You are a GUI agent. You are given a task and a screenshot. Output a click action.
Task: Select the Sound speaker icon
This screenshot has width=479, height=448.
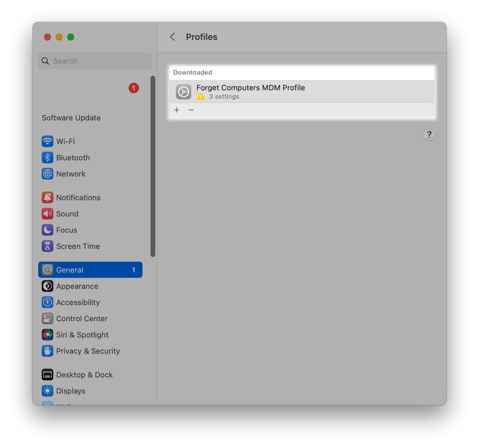pyautogui.click(x=47, y=214)
